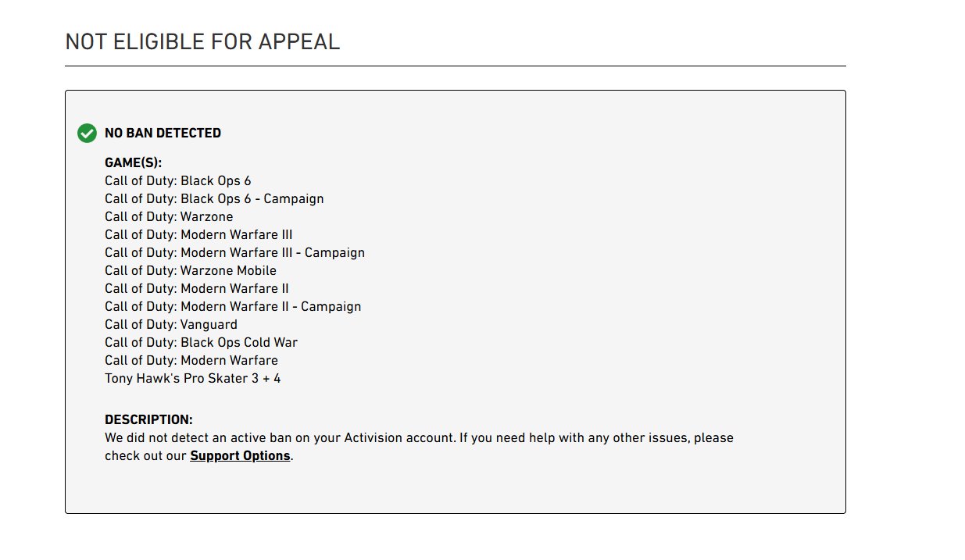This screenshot has height=560, width=965.
Task: Click Call of Duty: Warzone Mobile entry
Action: (191, 271)
